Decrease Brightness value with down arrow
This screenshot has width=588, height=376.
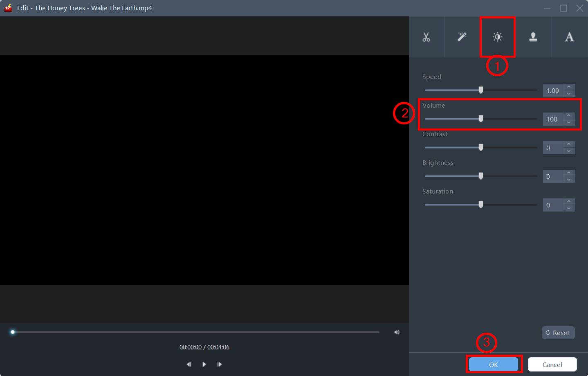pos(569,180)
